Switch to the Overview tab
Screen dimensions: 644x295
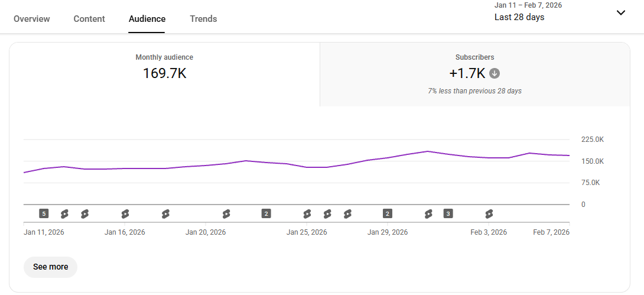point(32,19)
